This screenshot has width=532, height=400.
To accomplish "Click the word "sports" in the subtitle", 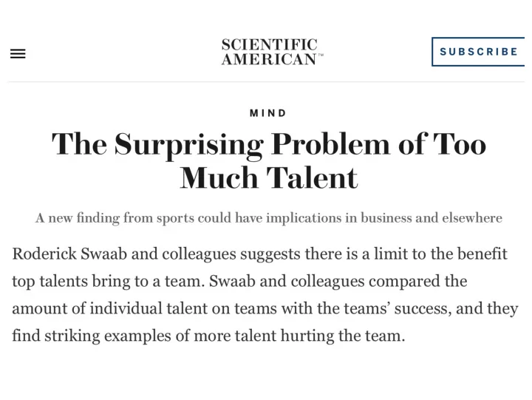I will coord(175,218).
